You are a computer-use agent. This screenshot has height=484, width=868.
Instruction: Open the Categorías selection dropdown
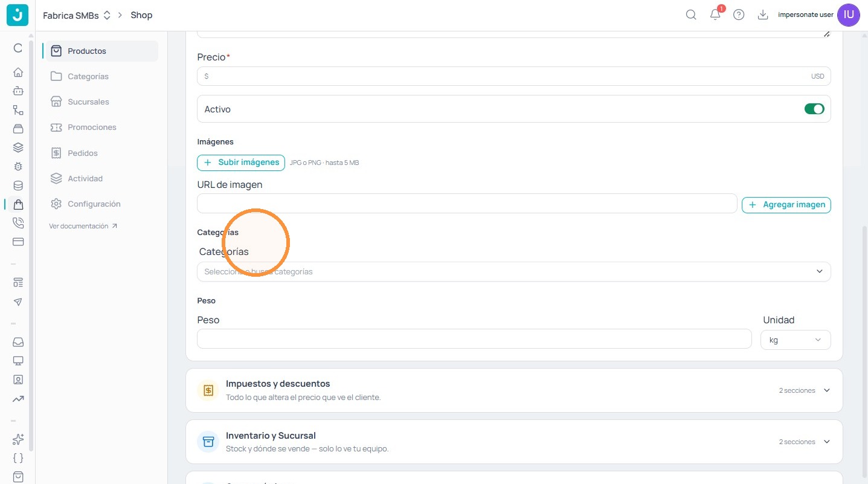(514, 271)
